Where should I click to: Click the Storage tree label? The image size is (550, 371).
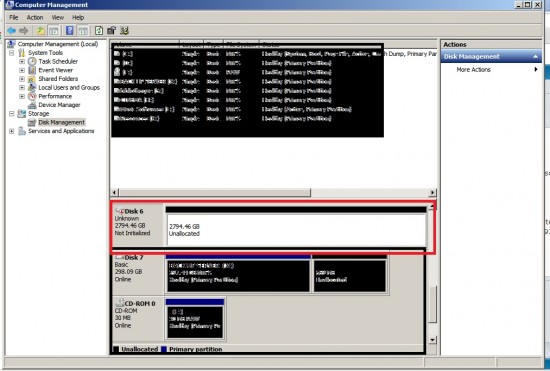point(39,114)
